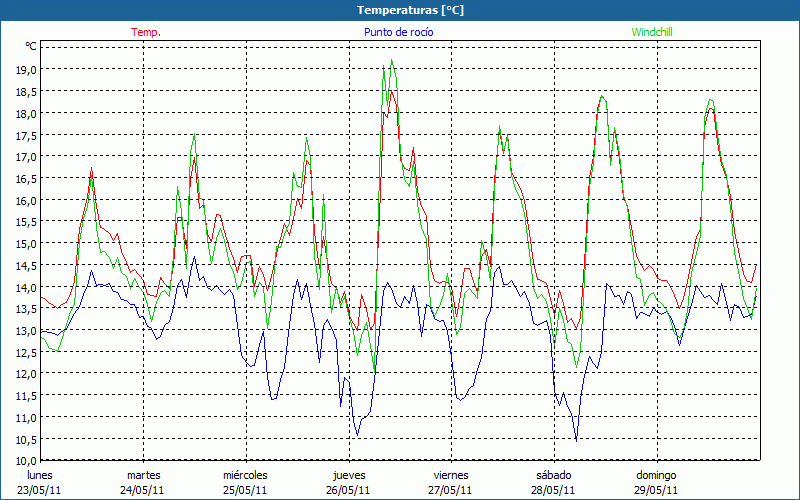The width and height of the screenshot is (800, 500).
Task: Click the 14,5 y-axis tick label
Action: [x=26, y=265]
